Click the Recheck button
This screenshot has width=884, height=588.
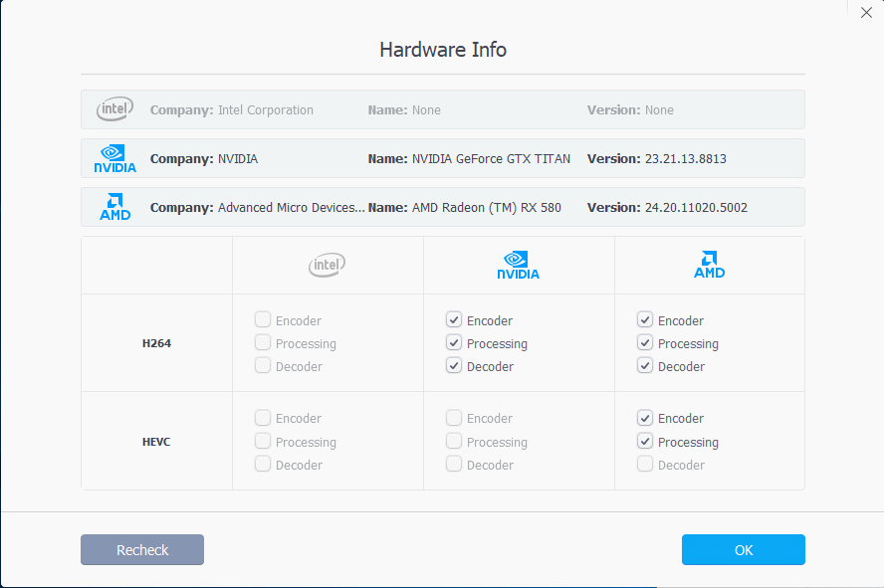[x=142, y=550]
